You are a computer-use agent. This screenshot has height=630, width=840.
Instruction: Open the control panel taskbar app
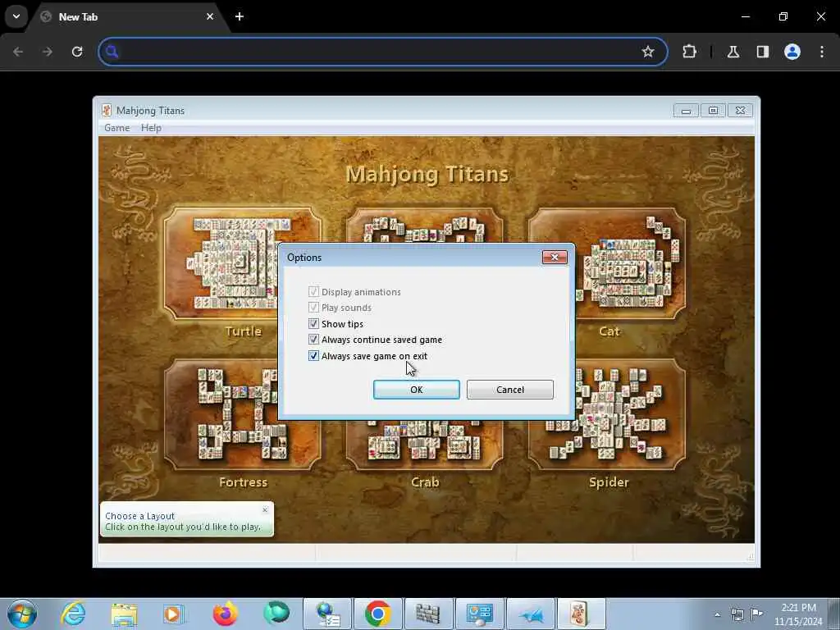click(479, 614)
